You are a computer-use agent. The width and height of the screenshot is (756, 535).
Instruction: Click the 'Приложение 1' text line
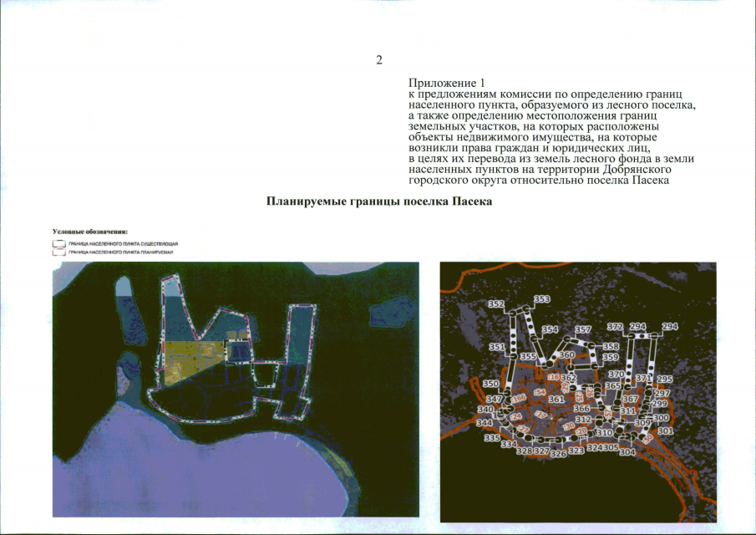tap(446, 83)
